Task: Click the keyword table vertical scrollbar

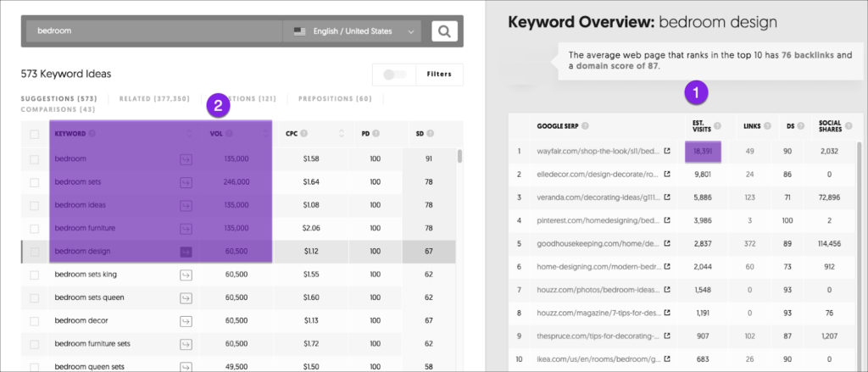Action: (459, 157)
